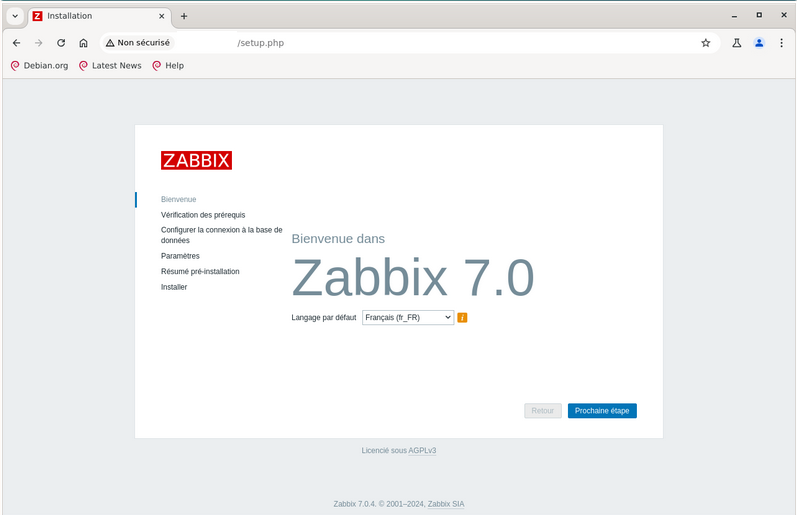Click the red ZABBIX logo
The image size is (797, 515).
click(196, 160)
